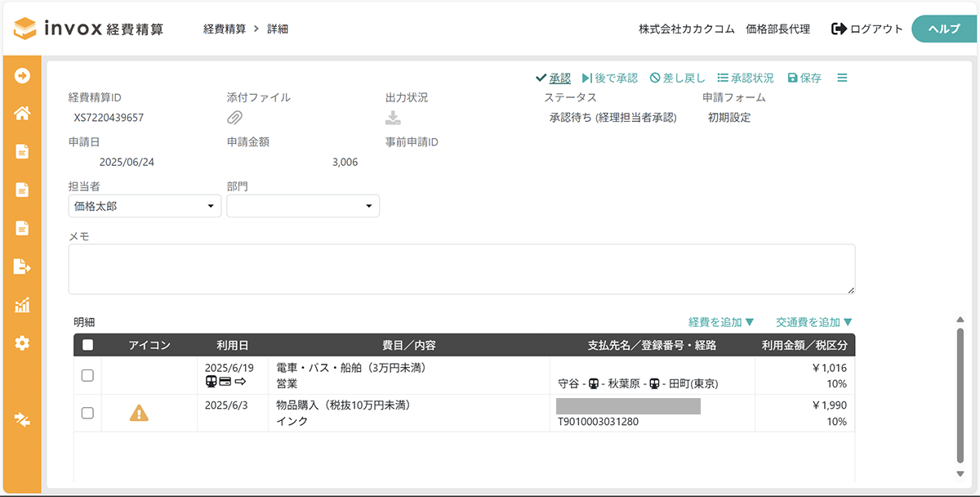Click the アイコン column header

click(149, 345)
